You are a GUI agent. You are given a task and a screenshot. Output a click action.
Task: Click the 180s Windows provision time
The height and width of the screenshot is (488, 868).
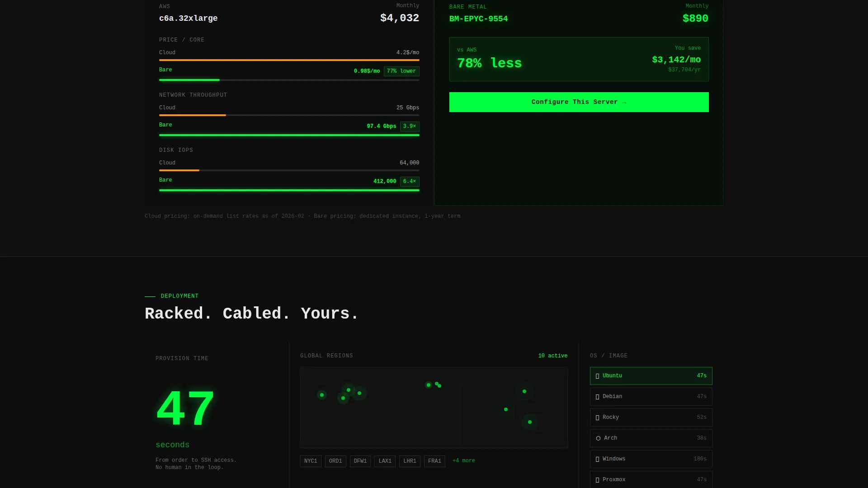click(700, 459)
